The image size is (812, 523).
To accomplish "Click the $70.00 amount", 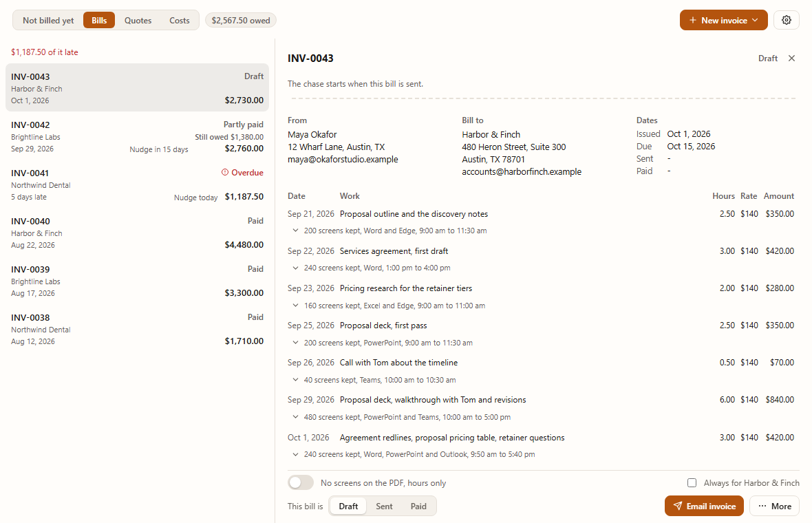I will tap(782, 363).
